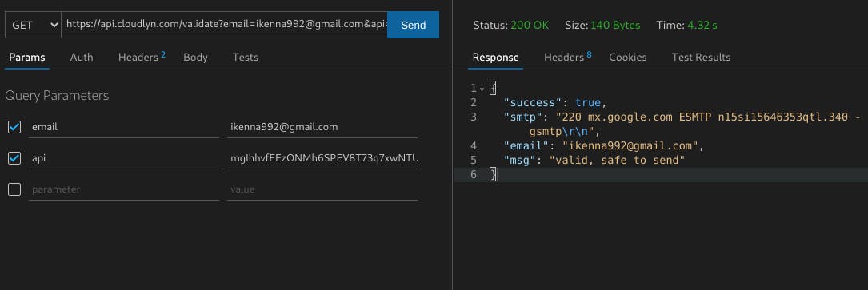Click the Status 200 OK text
868x290 pixels.
coord(511,25)
